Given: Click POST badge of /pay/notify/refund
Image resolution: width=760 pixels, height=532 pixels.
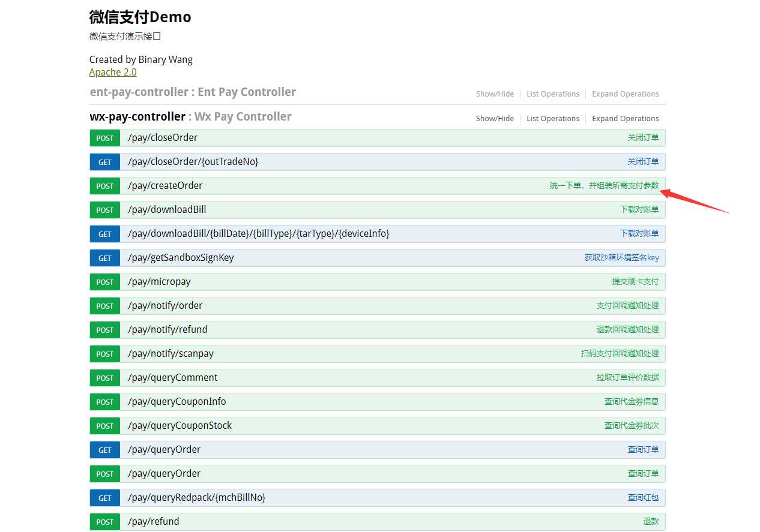Looking at the screenshot, I should click(105, 330).
